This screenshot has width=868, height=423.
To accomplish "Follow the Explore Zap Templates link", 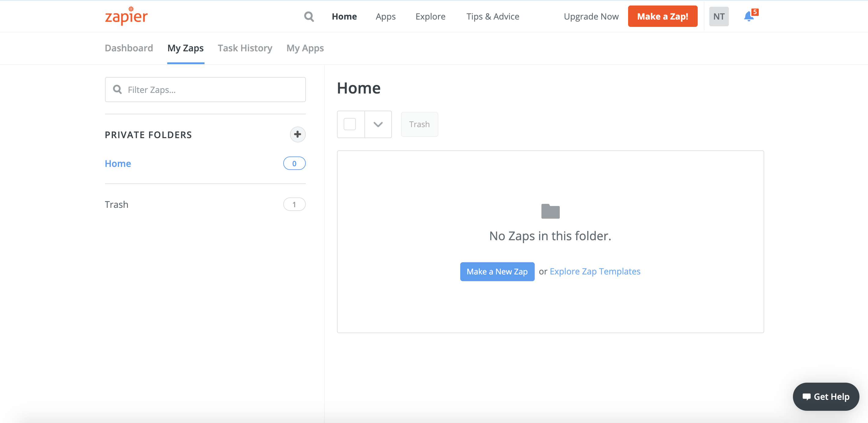I will point(595,271).
